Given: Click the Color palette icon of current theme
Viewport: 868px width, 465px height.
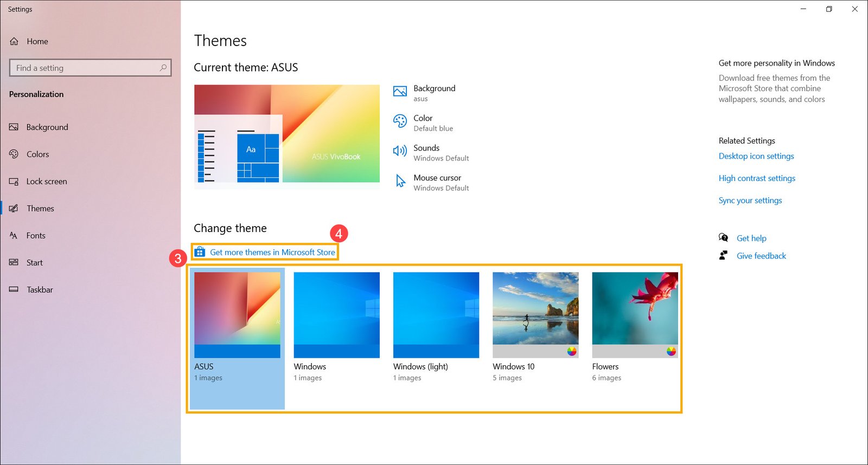Looking at the screenshot, I should tap(400, 121).
